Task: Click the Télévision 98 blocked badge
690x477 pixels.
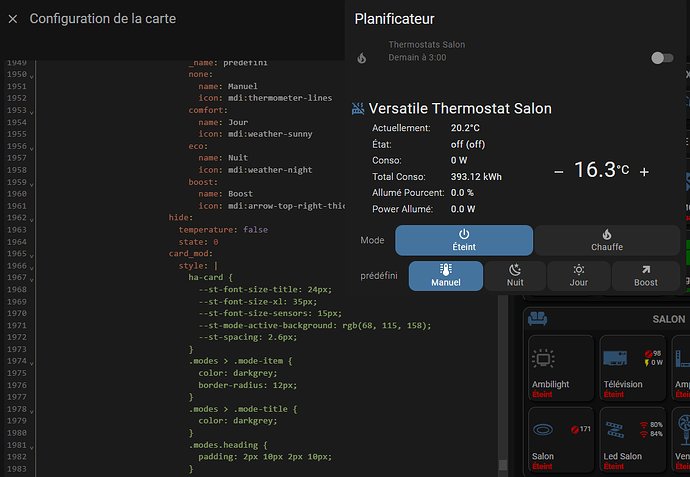Action: click(x=653, y=354)
